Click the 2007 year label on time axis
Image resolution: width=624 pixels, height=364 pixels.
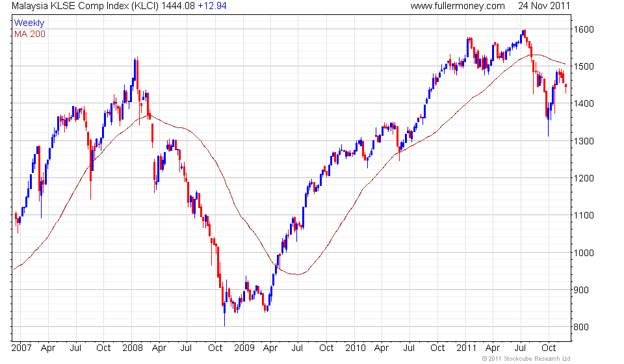pos(21,348)
